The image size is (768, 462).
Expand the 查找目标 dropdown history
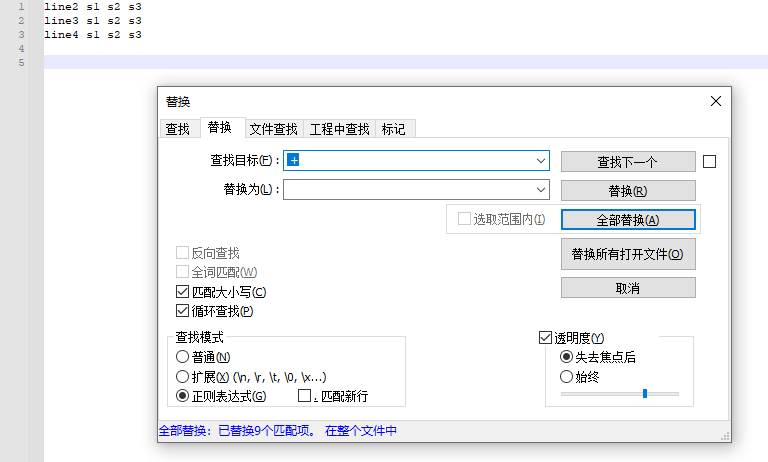541,160
